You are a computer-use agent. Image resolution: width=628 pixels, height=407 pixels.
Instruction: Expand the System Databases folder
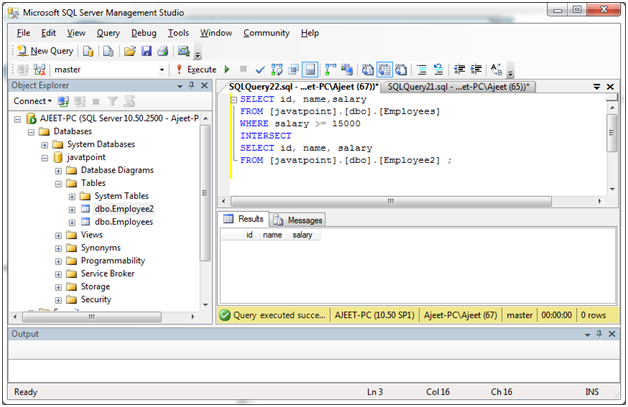pos(44,145)
